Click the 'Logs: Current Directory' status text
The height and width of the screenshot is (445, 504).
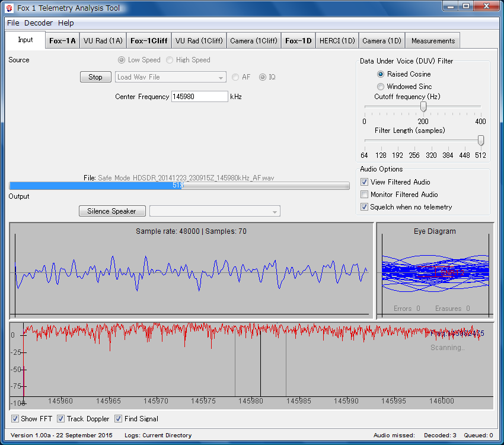point(158,436)
